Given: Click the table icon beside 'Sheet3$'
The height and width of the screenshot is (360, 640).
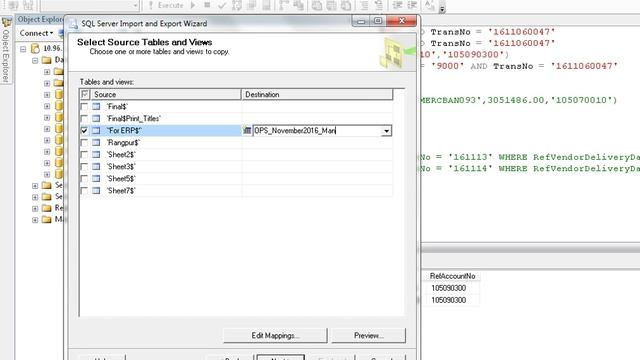Looking at the screenshot, I should (x=96, y=167).
